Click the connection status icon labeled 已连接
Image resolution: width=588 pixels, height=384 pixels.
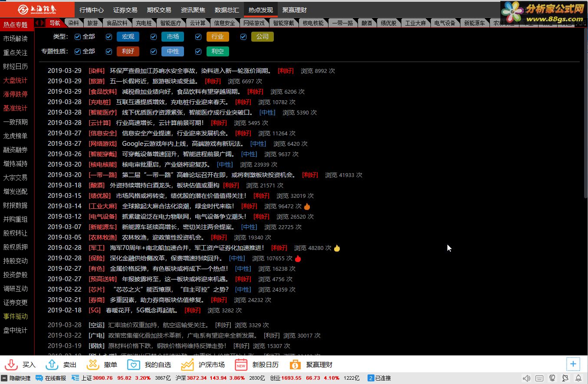click(x=371, y=378)
